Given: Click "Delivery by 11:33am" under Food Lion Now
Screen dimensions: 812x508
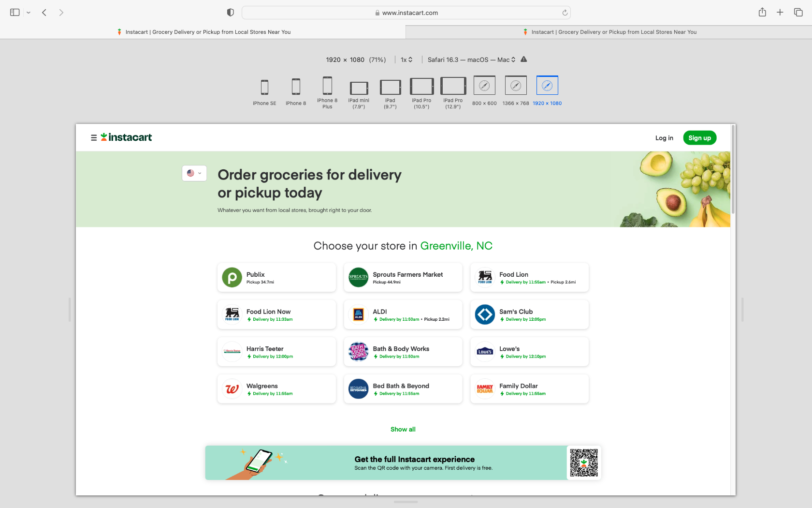Looking at the screenshot, I should click(273, 319).
